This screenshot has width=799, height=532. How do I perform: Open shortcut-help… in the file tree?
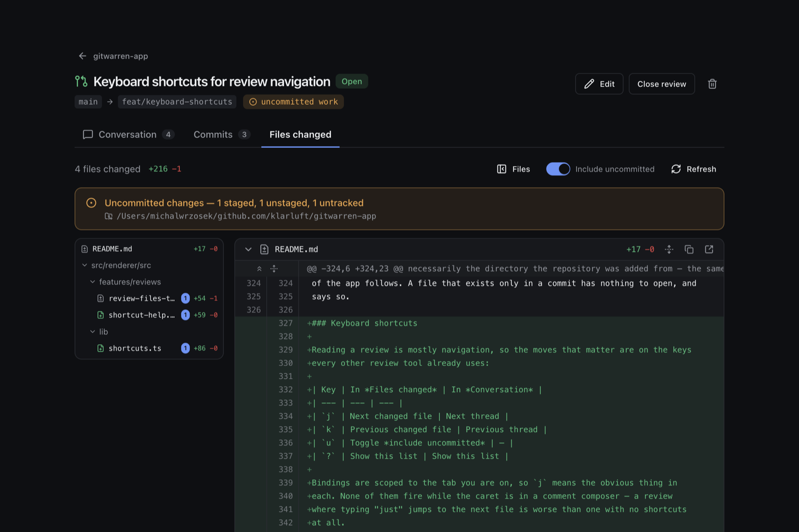149,315
